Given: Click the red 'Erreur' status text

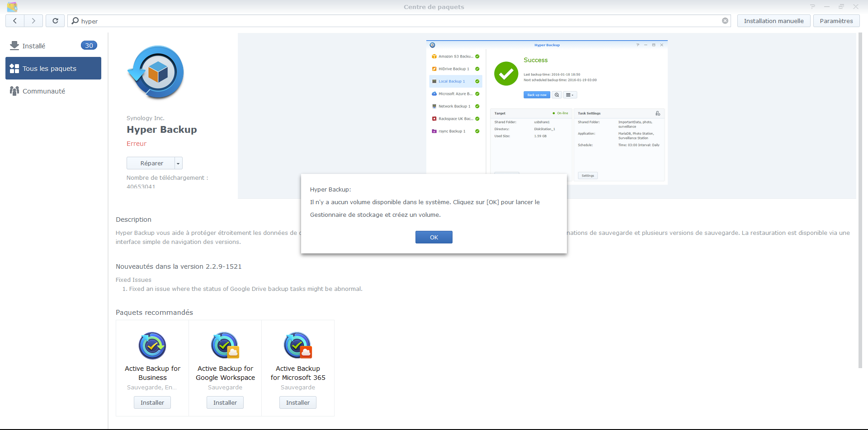Looking at the screenshot, I should coord(137,144).
